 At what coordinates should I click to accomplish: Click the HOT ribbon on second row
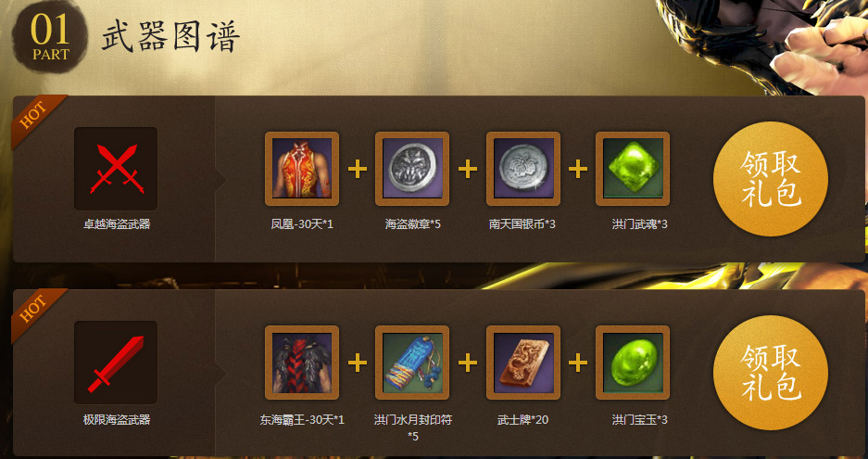coord(34,312)
